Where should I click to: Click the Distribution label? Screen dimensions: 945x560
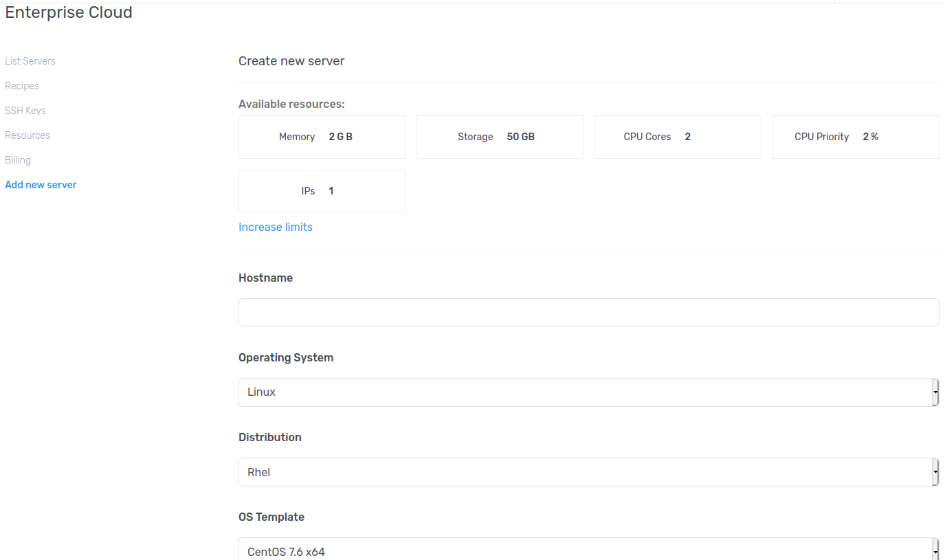pos(270,437)
